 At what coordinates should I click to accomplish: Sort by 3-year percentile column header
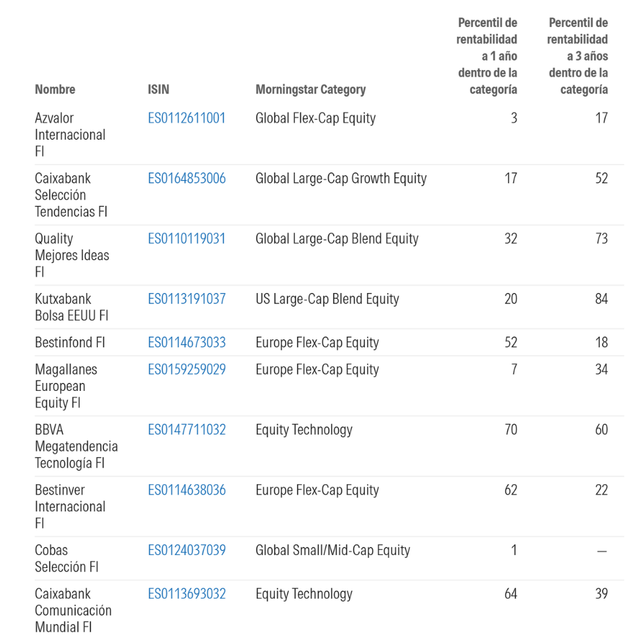tap(578, 56)
